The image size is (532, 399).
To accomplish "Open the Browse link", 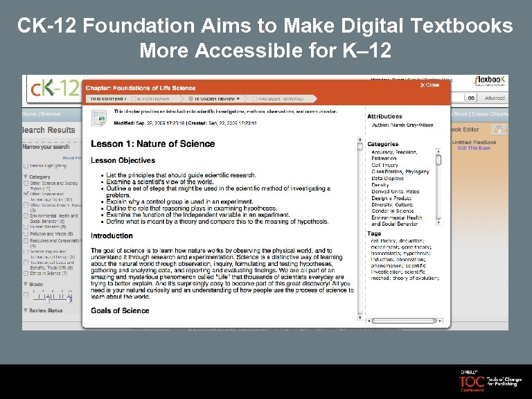I will (51, 114).
